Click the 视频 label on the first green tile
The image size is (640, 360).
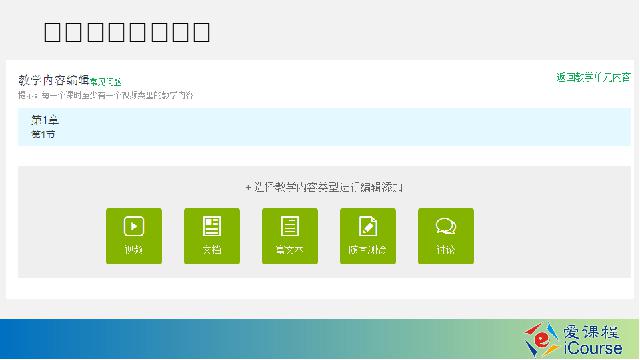134,249
